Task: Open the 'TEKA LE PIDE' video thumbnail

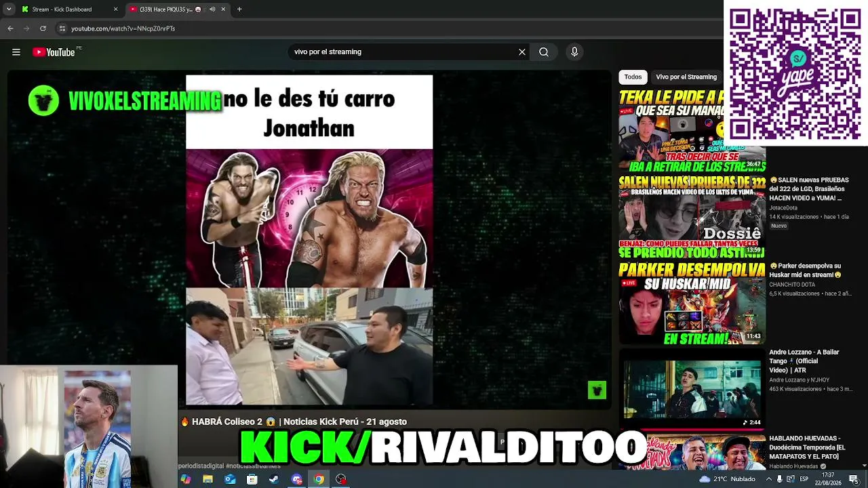Action: (x=692, y=131)
